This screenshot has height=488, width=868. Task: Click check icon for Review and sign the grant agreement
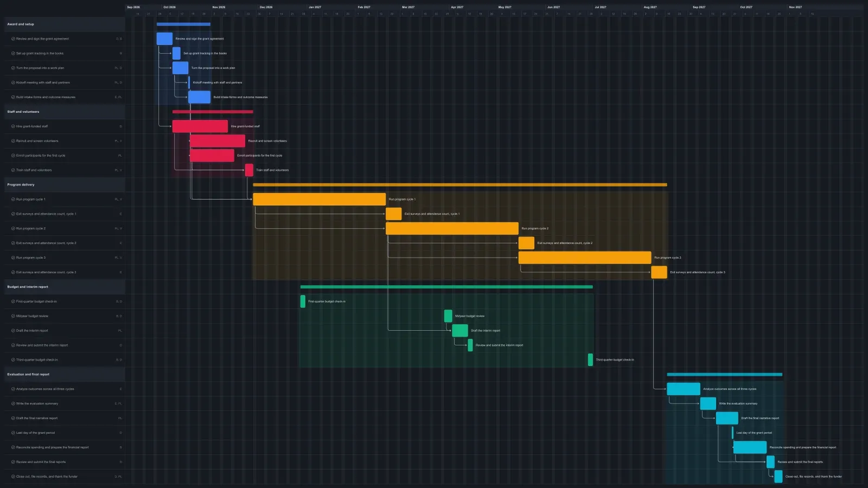(x=13, y=39)
